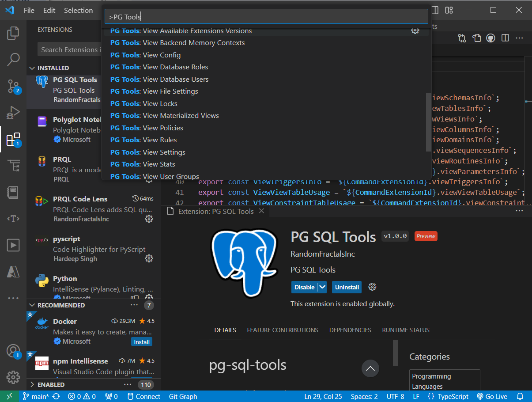
Task: Click the scroll-to-top arrow button
Action: [370, 368]
